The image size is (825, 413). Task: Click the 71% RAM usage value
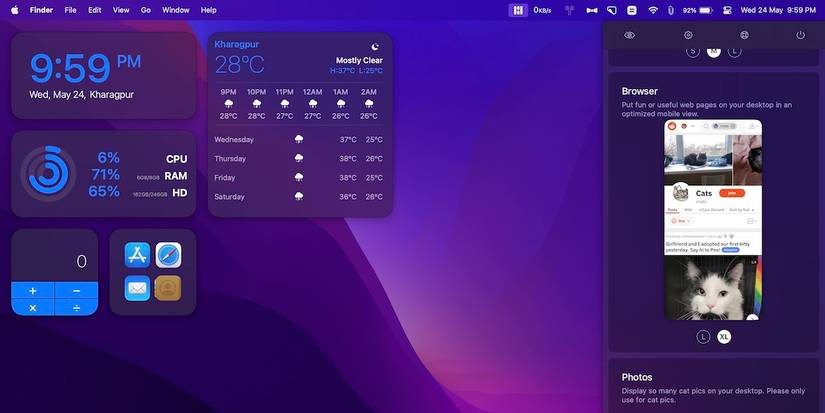106,175
